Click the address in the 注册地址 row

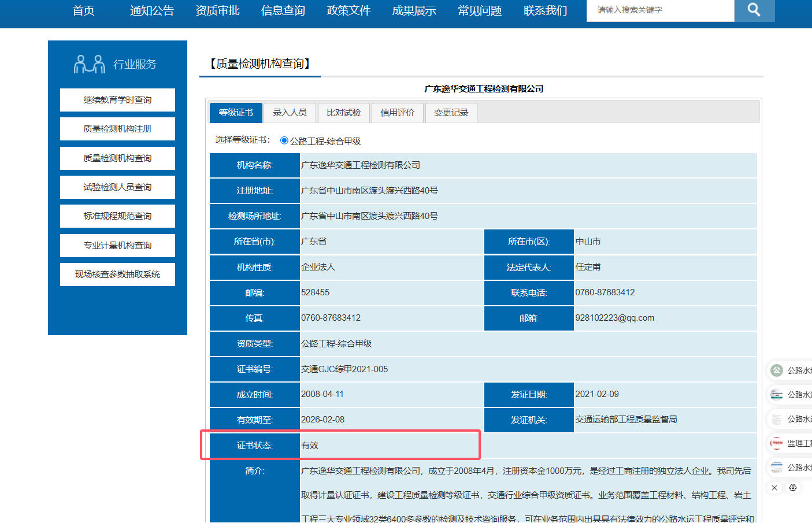coord(369,191)
